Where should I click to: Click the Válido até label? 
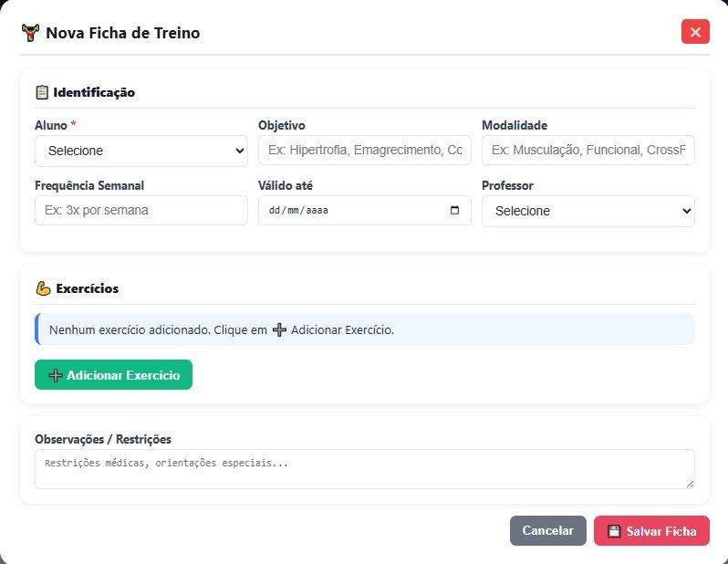click(x=285, y=186)
